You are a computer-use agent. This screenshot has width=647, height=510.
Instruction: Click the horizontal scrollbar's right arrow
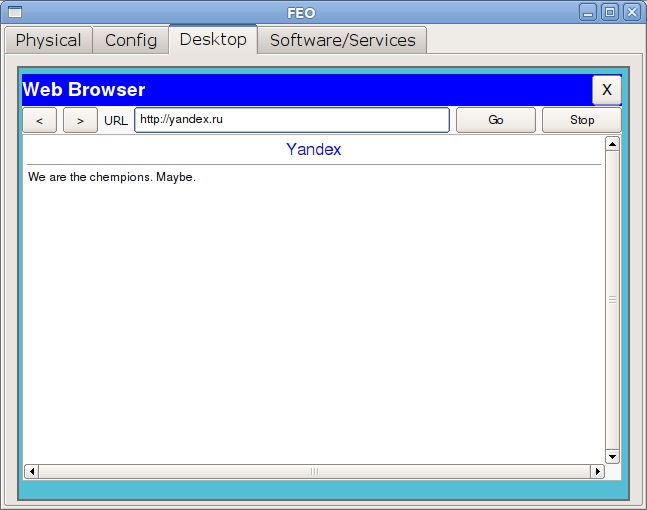pos(597,471)
